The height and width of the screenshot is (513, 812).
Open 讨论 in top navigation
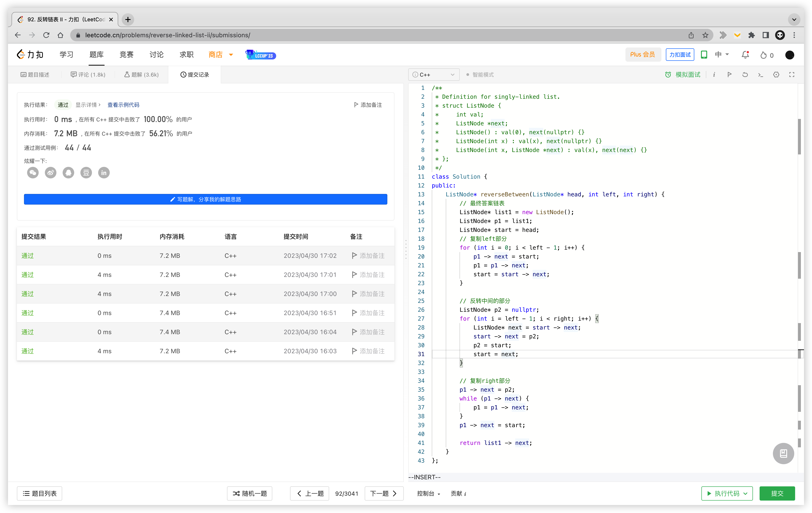click(156, 55)
